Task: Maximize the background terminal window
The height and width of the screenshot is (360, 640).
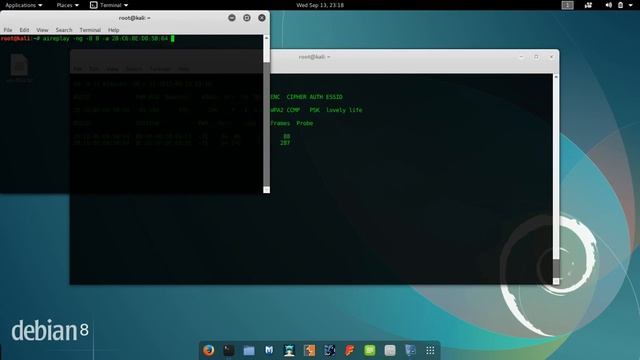Action: [x=536, y=57]
